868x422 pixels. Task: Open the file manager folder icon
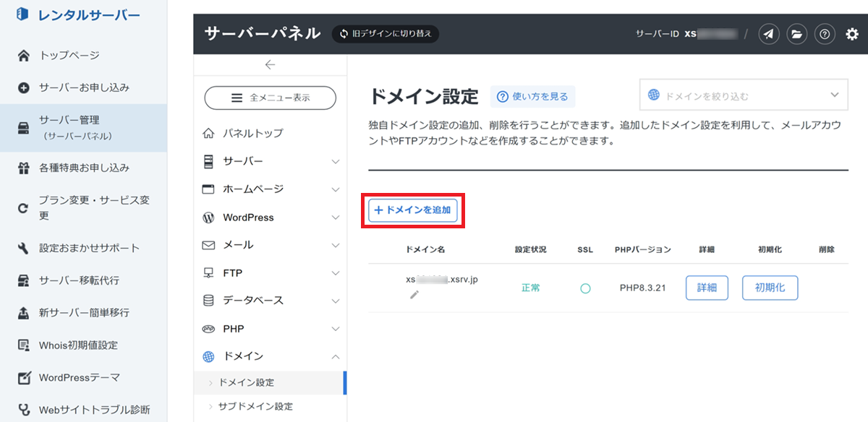tap(796, 34)
